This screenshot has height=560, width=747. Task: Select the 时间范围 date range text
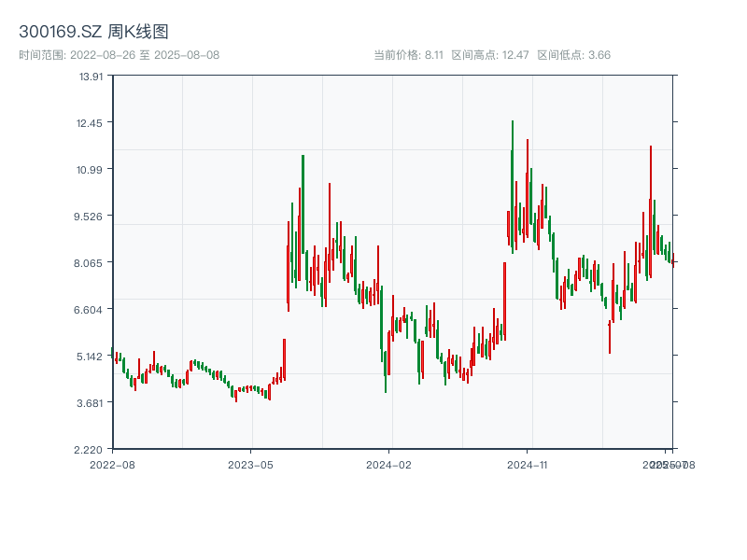(120, 55)
